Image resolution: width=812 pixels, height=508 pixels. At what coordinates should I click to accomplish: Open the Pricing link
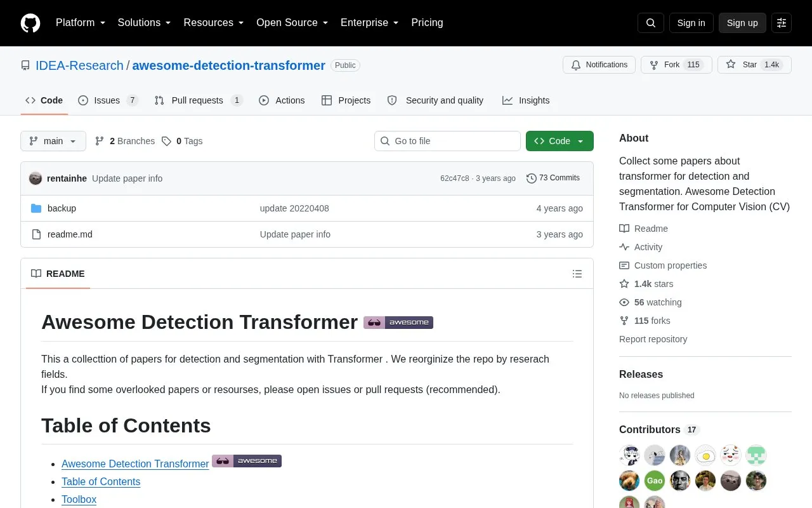427,23
